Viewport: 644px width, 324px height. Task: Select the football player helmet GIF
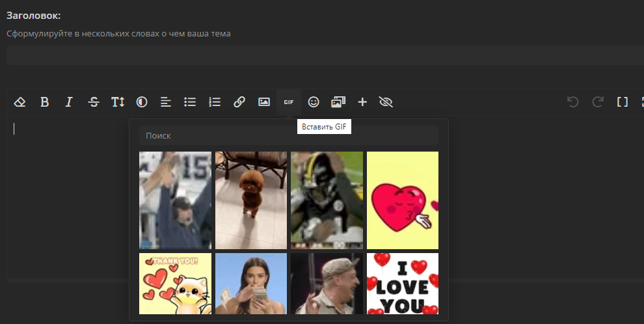tap(327, 200)
